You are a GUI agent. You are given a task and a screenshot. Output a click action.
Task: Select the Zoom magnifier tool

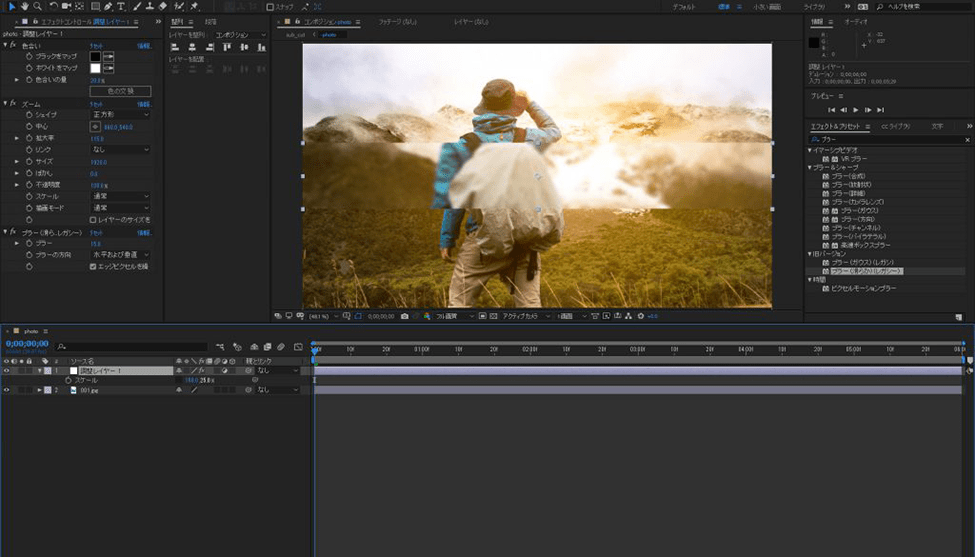click(37, 6)
